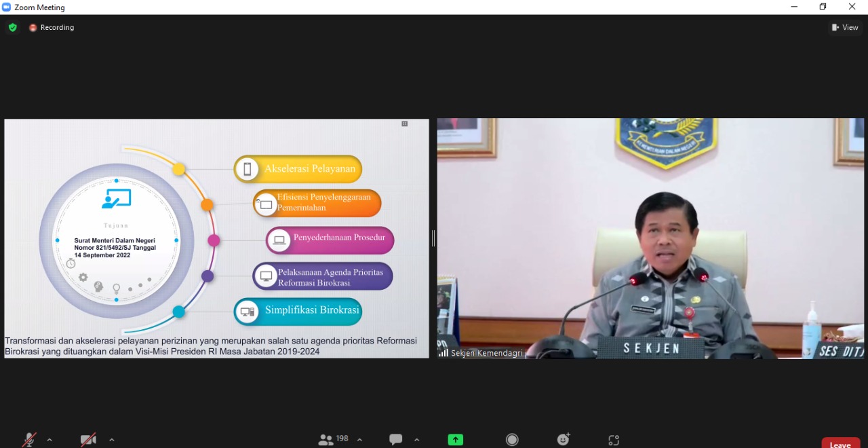This screenshot has width=868, height=448.
Task: Click the green Share Screen icon
Action: pos(456,439)
